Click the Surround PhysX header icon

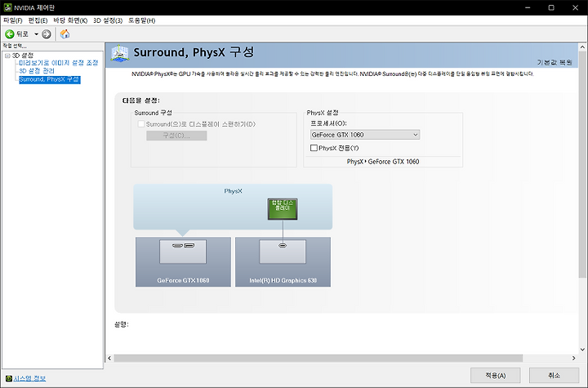[120, 54]
